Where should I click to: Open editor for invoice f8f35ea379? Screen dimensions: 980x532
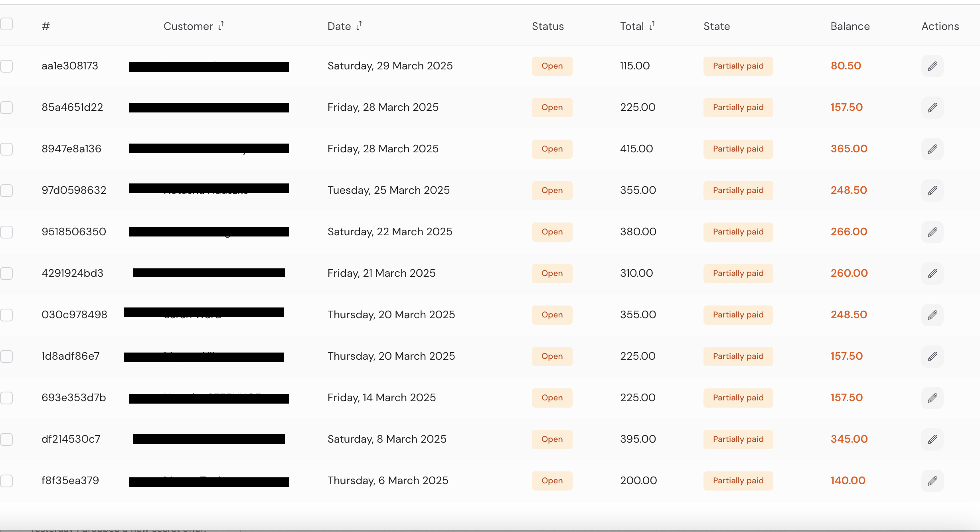pos(932,481)
